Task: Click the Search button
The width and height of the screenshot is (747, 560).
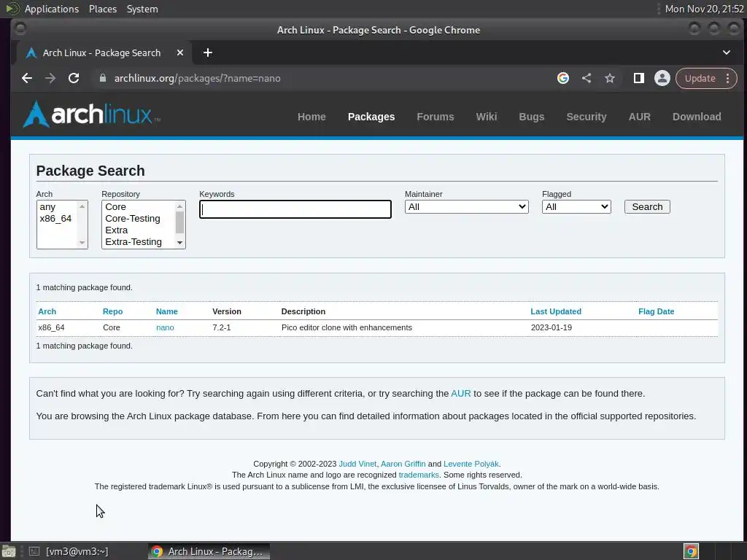Action: pyautogui.click(x=647, y=206)
